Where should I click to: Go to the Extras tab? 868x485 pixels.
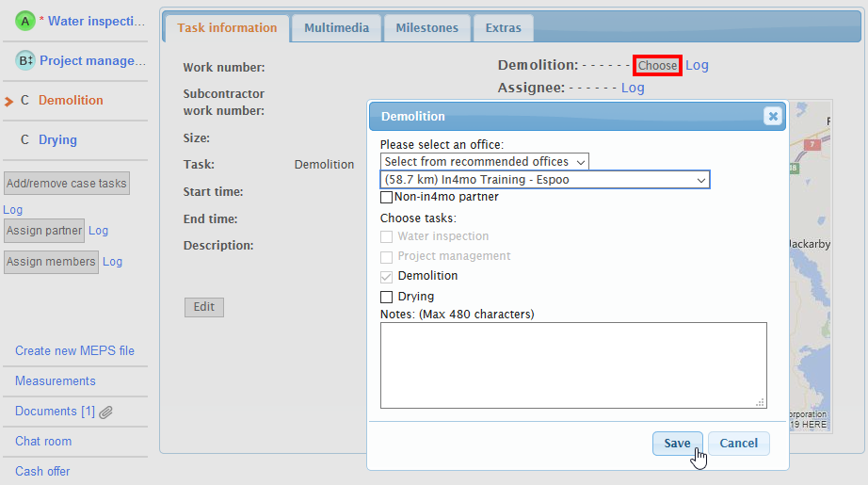coord(503,28)
